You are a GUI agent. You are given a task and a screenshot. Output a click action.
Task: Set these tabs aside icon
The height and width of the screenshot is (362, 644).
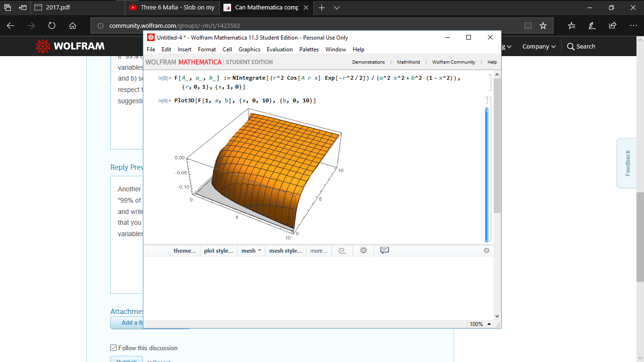(x=23, y=8)
